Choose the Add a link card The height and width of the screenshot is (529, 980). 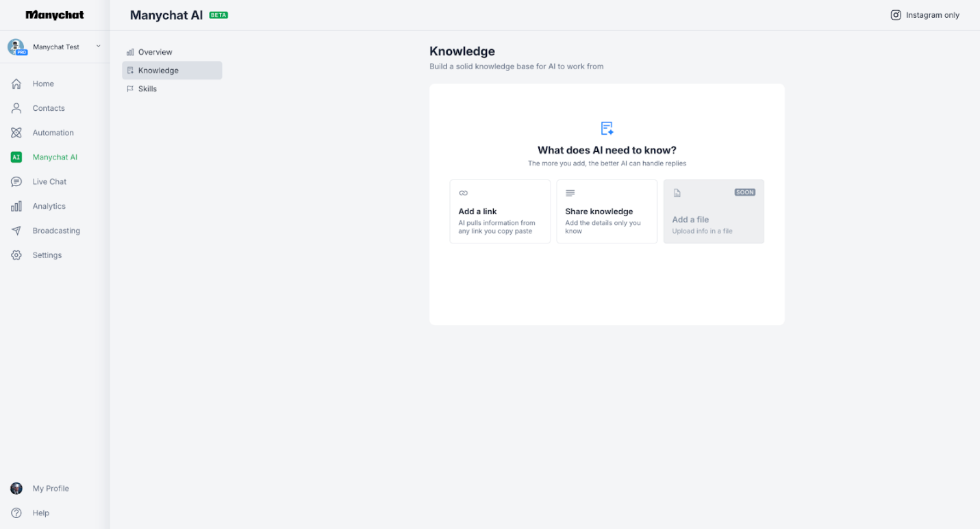500,211
